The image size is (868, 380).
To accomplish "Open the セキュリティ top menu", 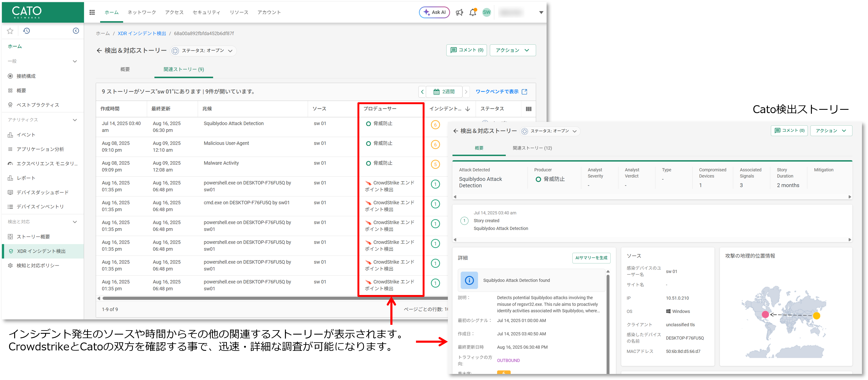I will [206, 12].
